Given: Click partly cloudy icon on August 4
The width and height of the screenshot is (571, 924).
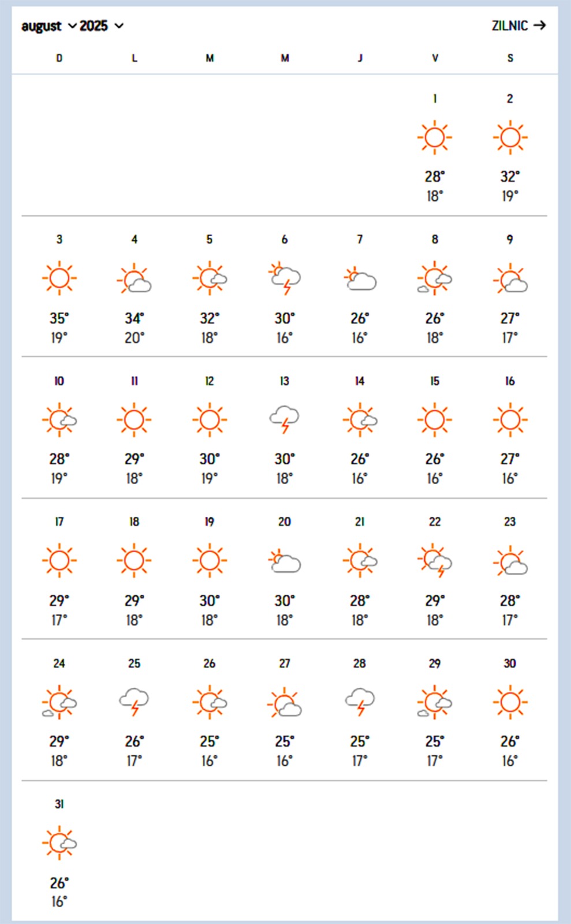Looking at the screenshot, I should pos(135,279).
